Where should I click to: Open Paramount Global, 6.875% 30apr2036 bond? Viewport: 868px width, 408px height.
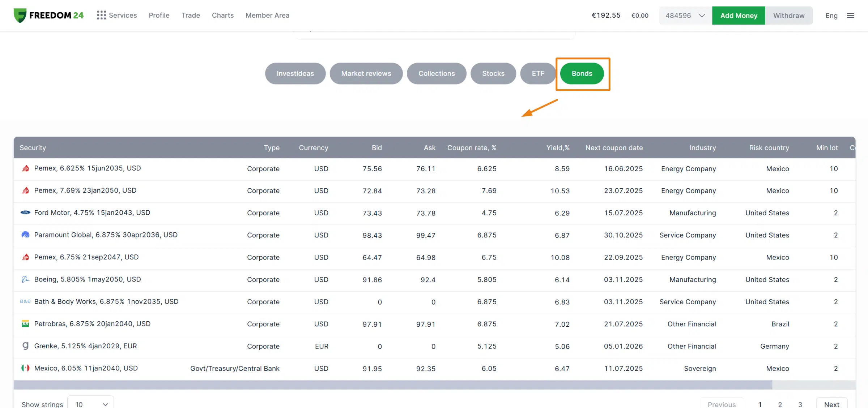coord(106,235)
